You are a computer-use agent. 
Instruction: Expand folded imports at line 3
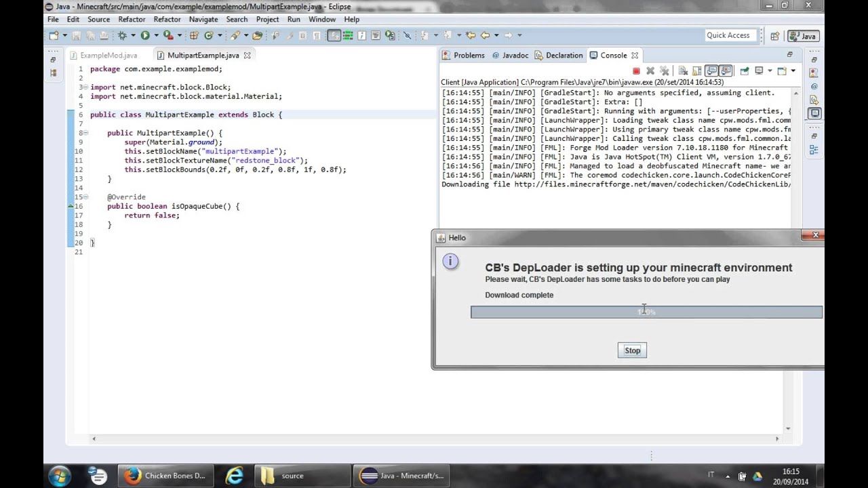click(85, 87)
